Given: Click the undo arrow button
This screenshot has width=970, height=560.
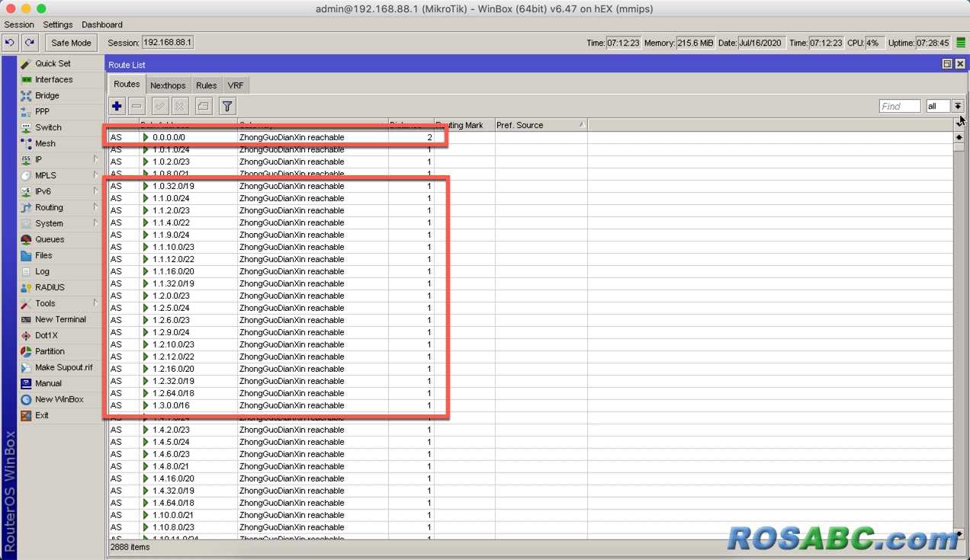Looking at the screenshot, I should pyautogui.click(x=10, y=43).
